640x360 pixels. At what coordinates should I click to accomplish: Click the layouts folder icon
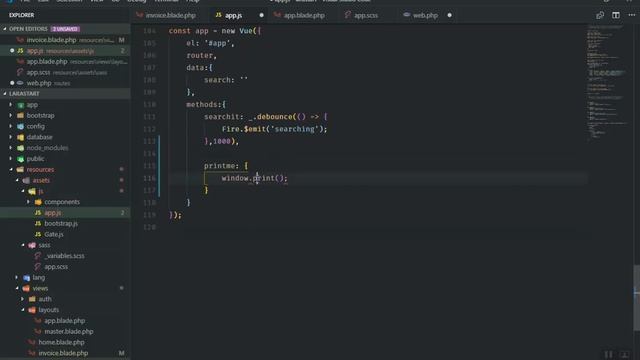point(32,310)
